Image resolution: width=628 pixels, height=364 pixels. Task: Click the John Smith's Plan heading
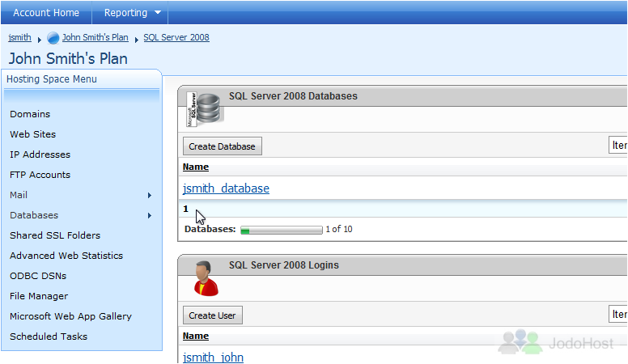pos(68,58)
